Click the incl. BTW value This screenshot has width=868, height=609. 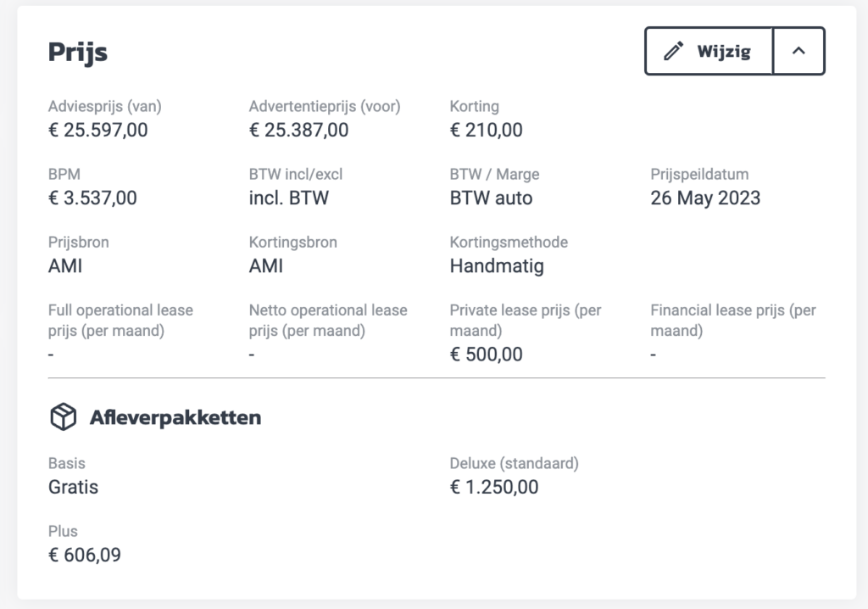tap(289, 198)
